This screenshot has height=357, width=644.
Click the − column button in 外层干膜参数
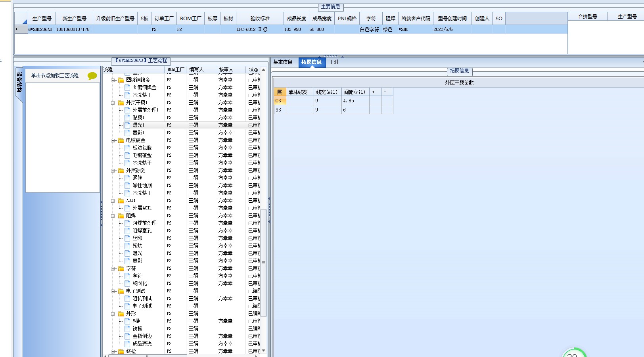point(387,92)
